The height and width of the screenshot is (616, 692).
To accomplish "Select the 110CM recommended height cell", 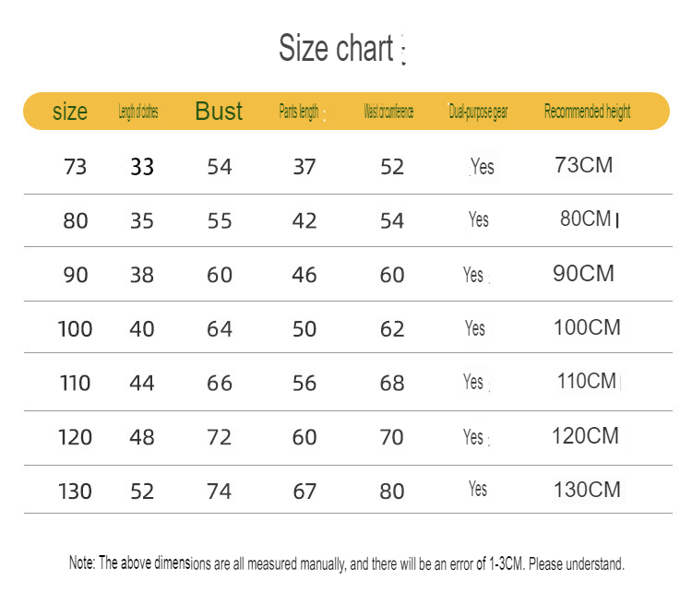I will (x=586, y=381).
